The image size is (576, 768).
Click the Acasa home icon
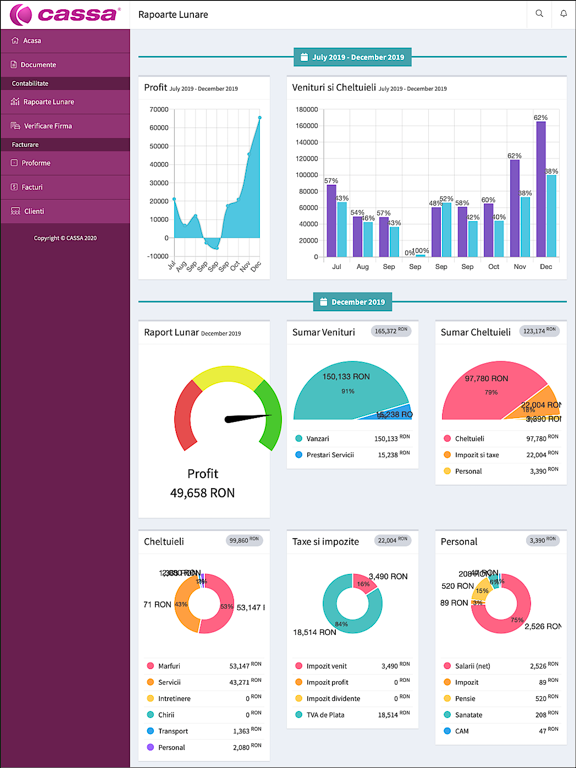click(x=15, y=41)
